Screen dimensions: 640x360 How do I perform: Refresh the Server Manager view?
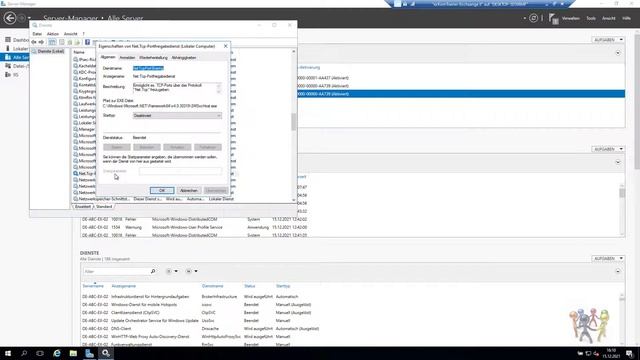[x=533, y=18]
